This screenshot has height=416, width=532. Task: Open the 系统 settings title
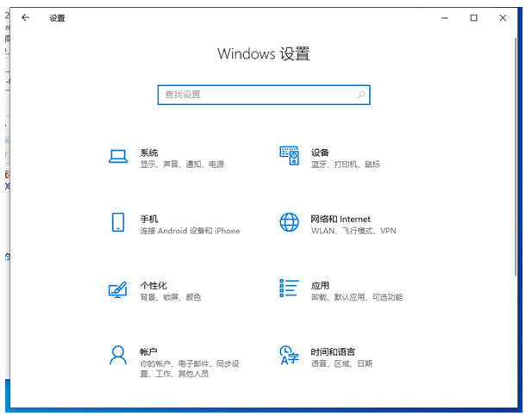pyautogui.click(x=149, y=152)
